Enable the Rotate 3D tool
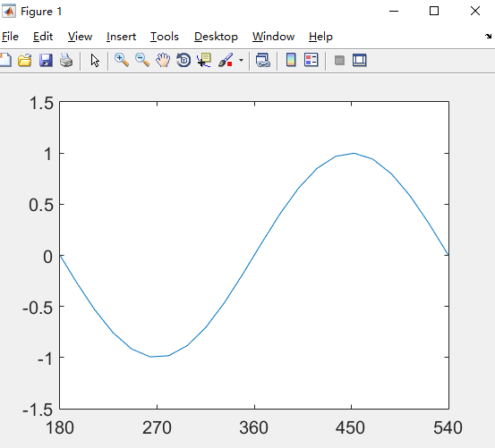Viewport: 495px width, 448px height. pyautogui.click(x=183, y=60)
